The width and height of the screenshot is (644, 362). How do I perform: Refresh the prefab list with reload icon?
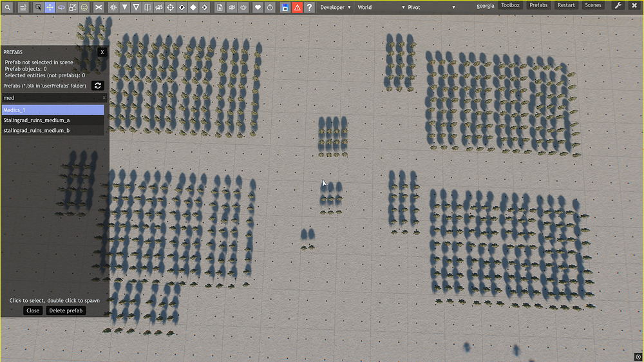coord(98,86)
